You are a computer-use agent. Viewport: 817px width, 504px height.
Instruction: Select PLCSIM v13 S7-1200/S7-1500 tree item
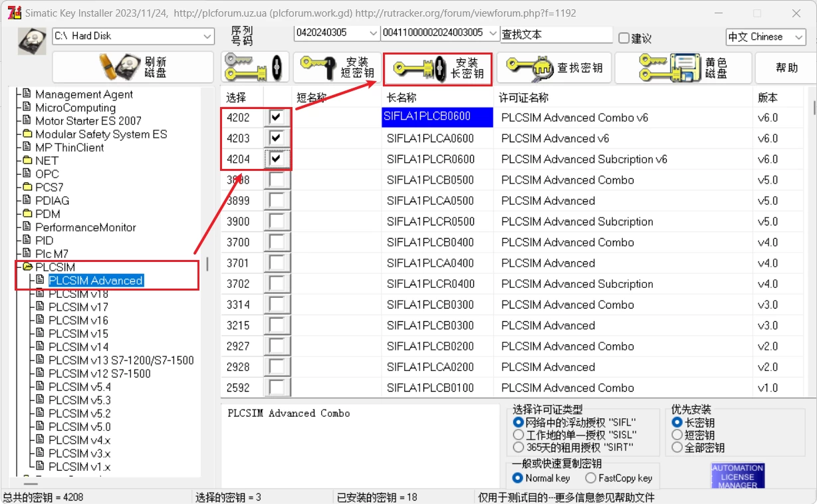(x=121, y=360)
